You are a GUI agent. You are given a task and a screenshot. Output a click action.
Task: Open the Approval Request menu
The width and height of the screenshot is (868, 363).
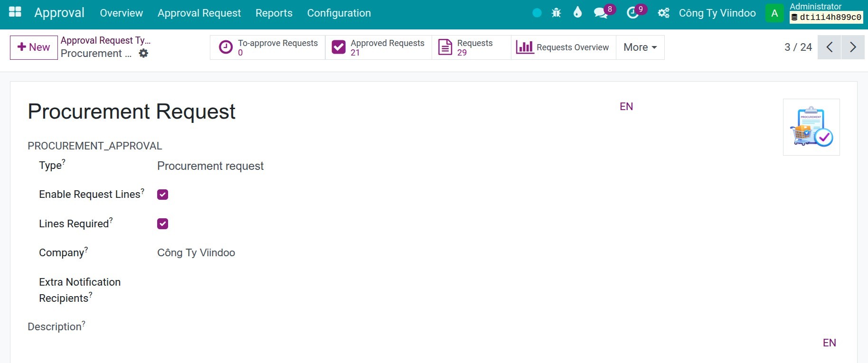pyautogui.click(x=199, y=13)
